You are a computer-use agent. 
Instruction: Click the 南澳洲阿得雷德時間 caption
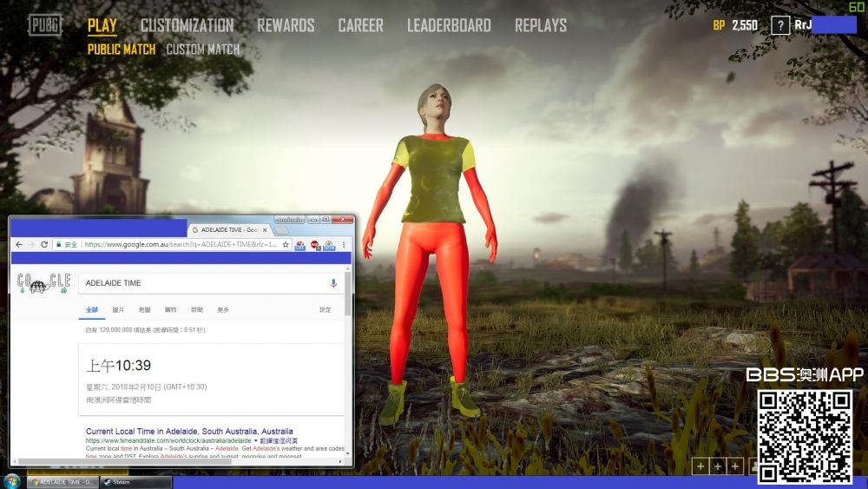[118, 400]
